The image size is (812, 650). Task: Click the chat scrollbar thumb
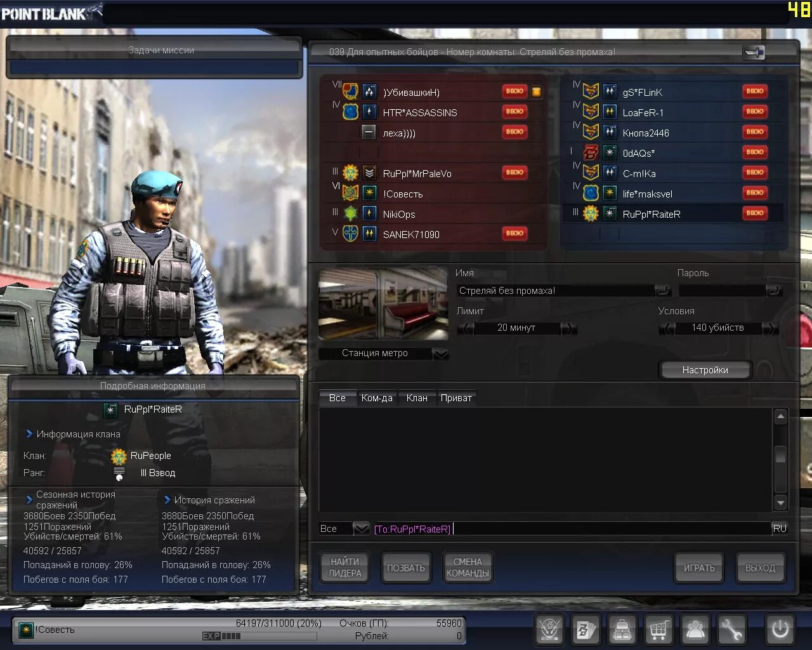tap(781, 453)
